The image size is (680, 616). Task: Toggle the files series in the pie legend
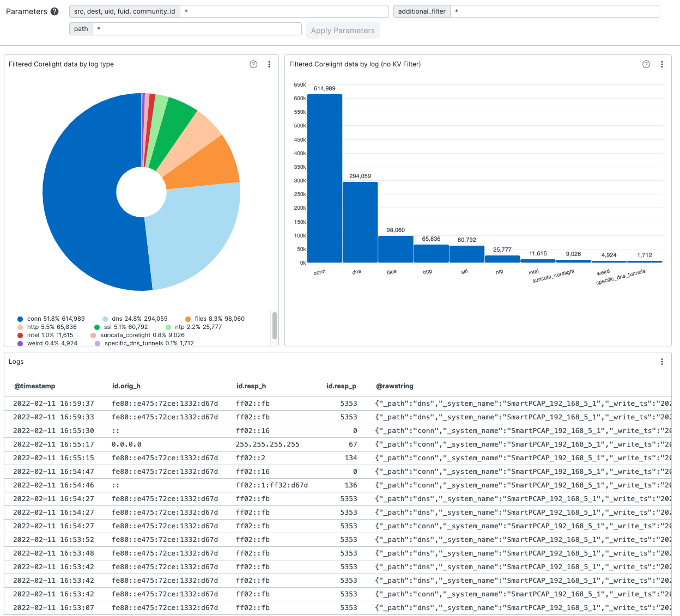click(215, 319)
